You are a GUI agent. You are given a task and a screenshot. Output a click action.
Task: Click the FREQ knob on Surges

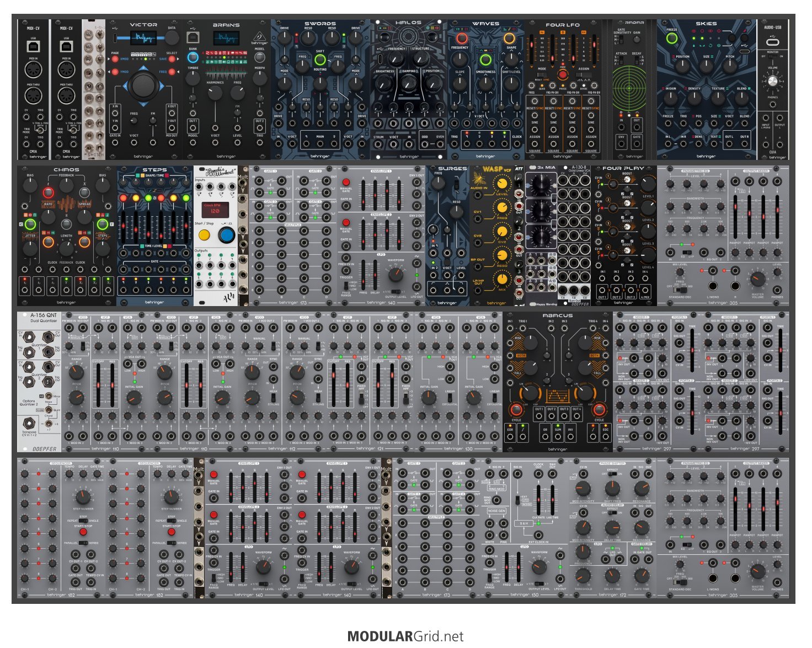point(438,184)
